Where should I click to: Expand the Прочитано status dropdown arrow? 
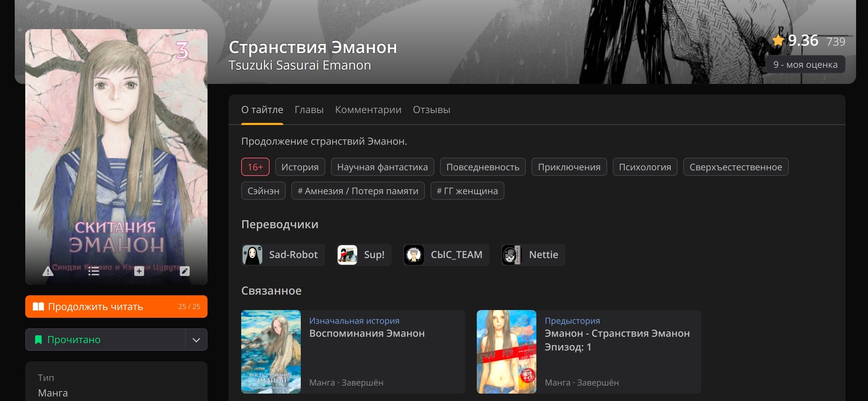click(196, 340)
